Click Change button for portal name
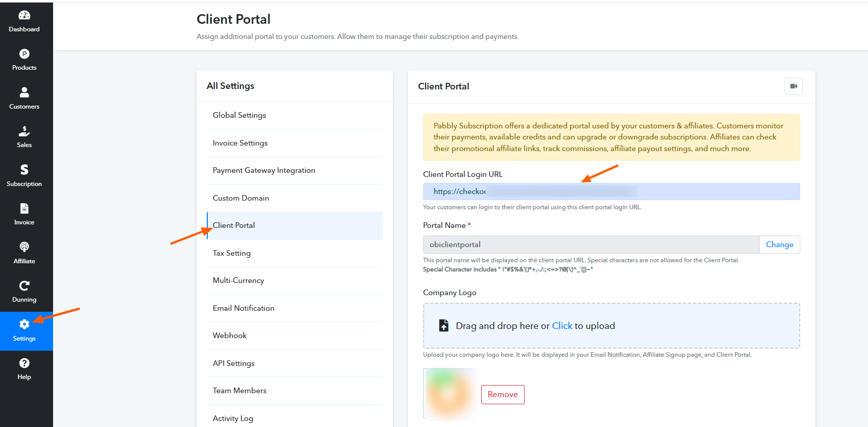Viewport: 868px width, 427px height. coord(780,245)
